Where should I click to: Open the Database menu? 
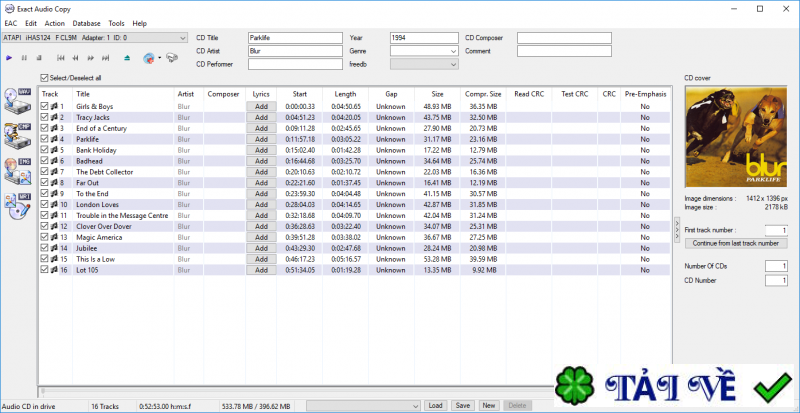86,23
